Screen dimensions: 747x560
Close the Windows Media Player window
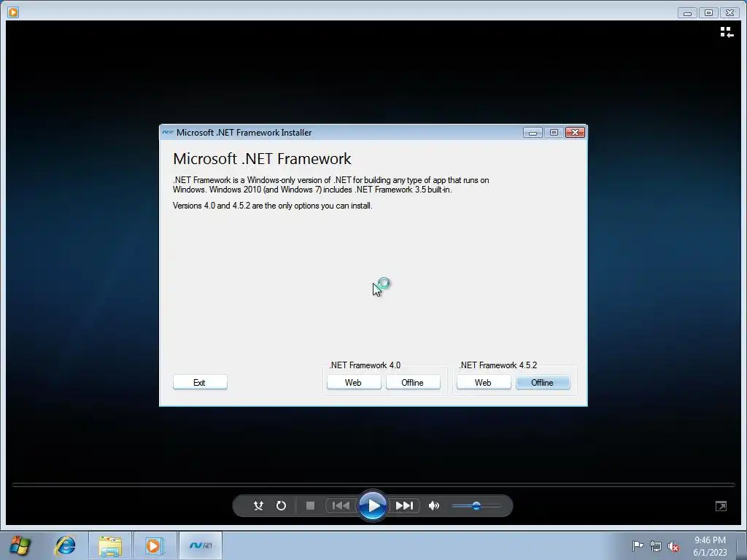coord(729,13)
